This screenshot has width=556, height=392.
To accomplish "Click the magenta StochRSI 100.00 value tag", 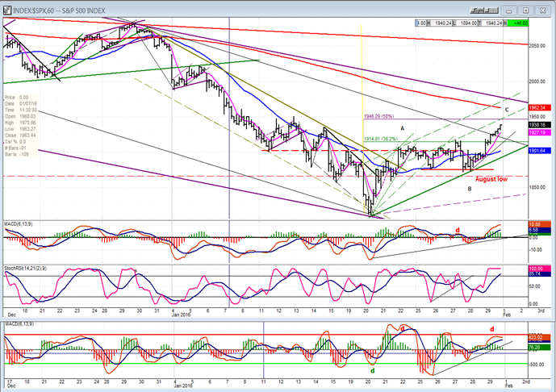I will click(x=539, y=269).
